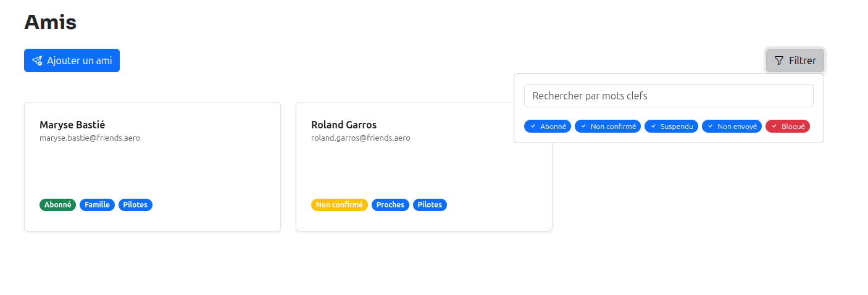
Task: Click the yellow Non confirmé status badge
Action: (x=339, y=205)
